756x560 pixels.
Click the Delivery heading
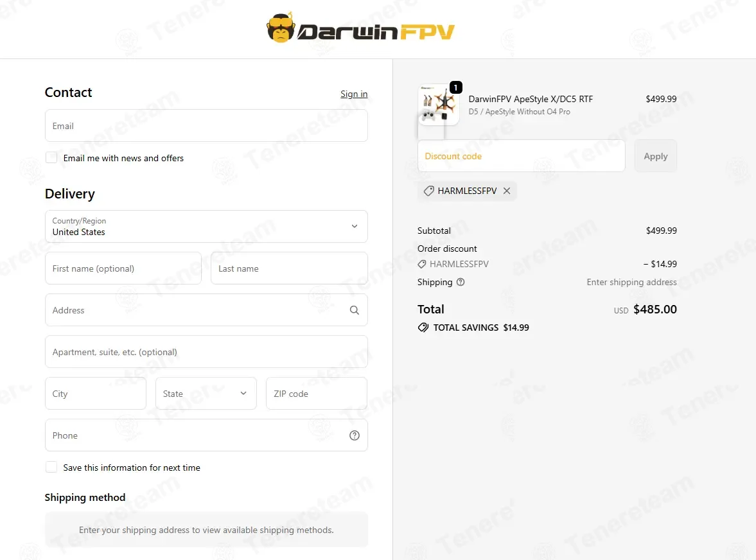tap(70, 194)
